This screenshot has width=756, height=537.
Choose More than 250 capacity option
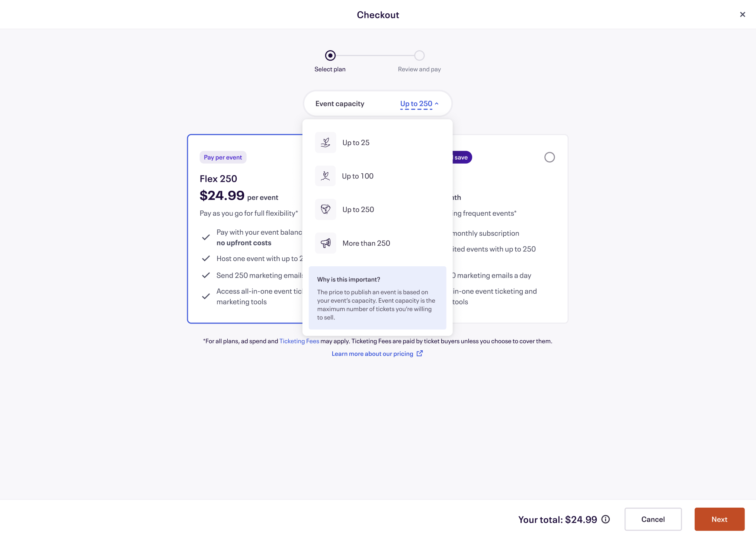click(366, 243)
